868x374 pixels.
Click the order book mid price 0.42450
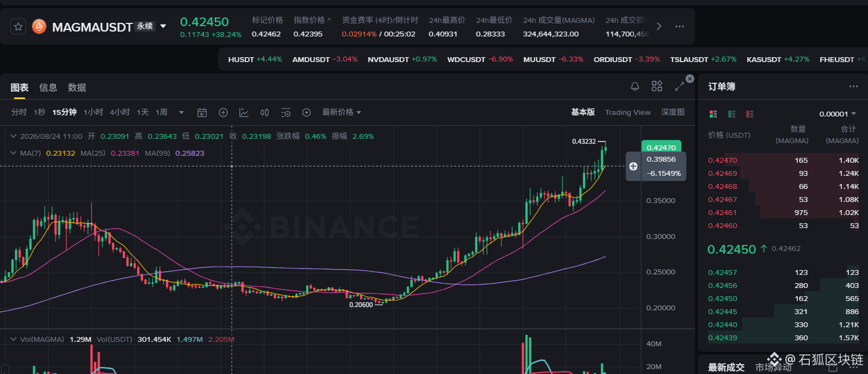tap(731, 249)
